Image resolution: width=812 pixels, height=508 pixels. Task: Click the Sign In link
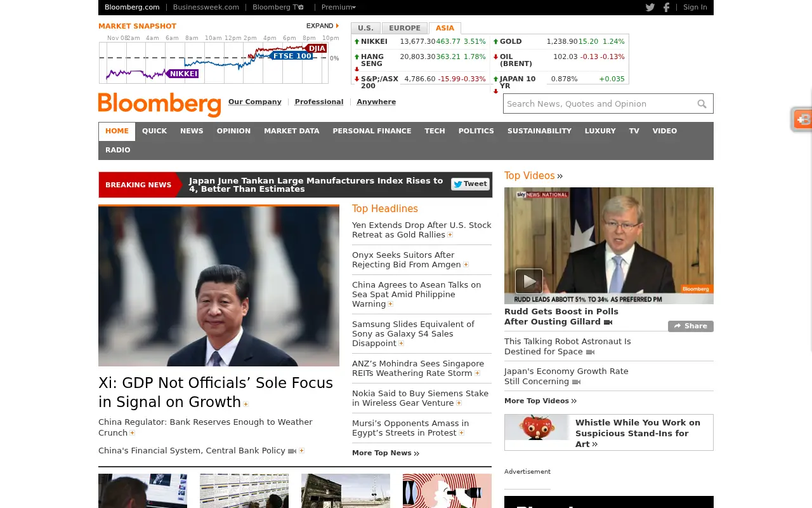click(695, 8)
